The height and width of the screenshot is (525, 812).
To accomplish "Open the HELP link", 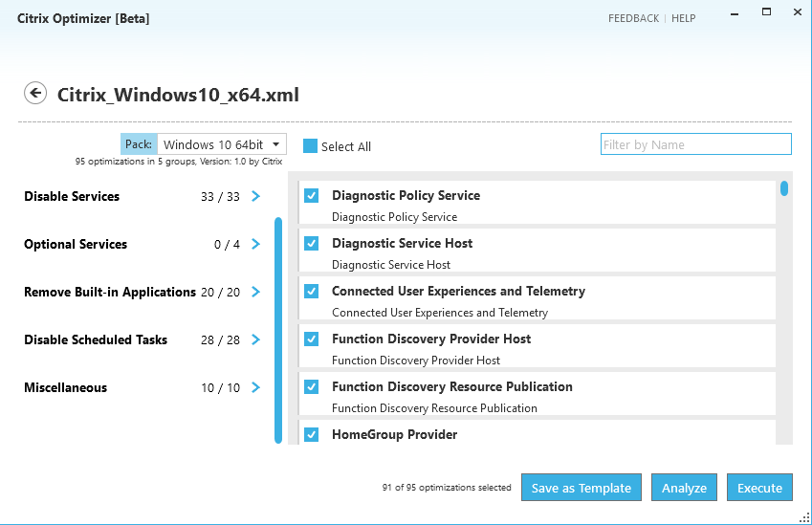I will 684,18.
